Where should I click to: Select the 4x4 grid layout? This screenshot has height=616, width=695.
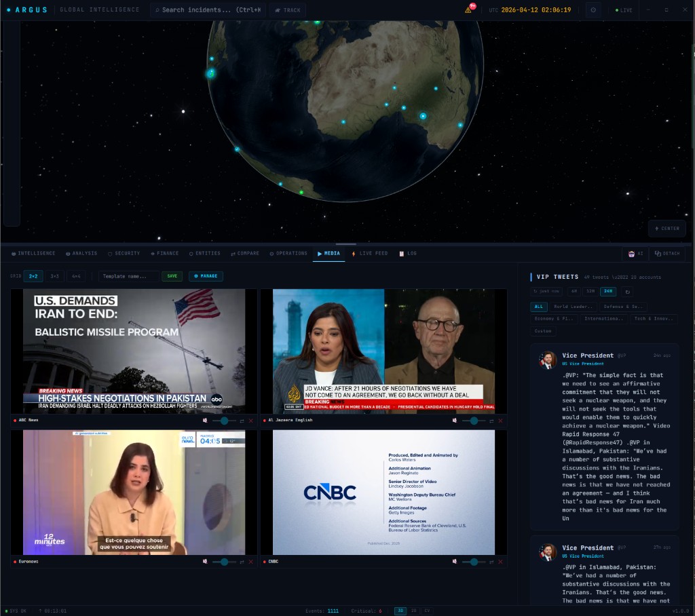click(x=76, y=276)
